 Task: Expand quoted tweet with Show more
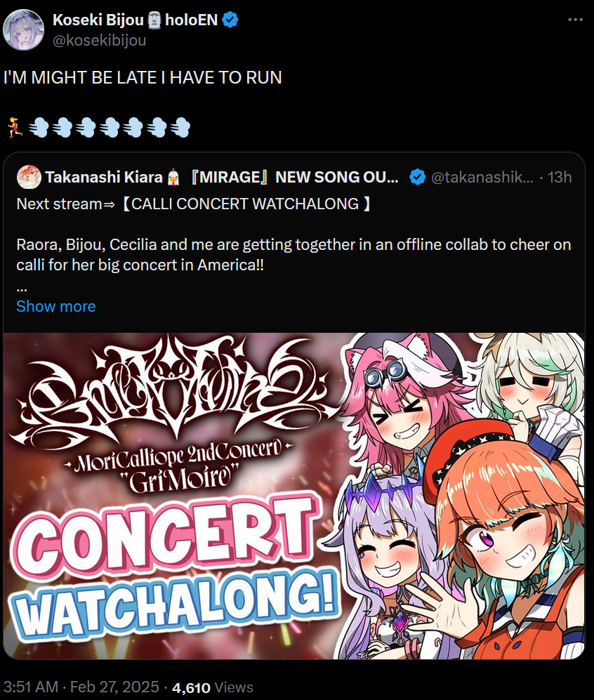coord(55,306)
